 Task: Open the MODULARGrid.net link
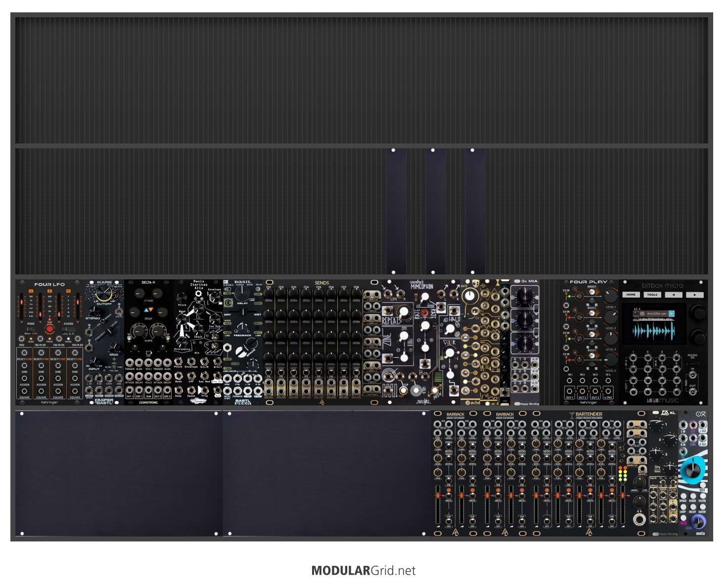coord(364,571)
